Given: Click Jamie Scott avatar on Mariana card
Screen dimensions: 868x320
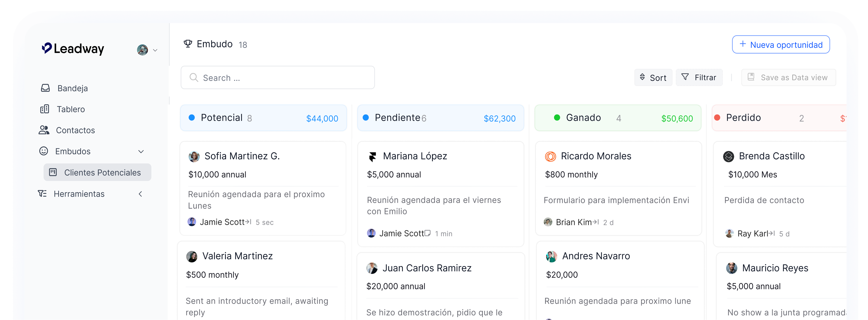Looking at the screenshot, I should (x=371, y=233).
